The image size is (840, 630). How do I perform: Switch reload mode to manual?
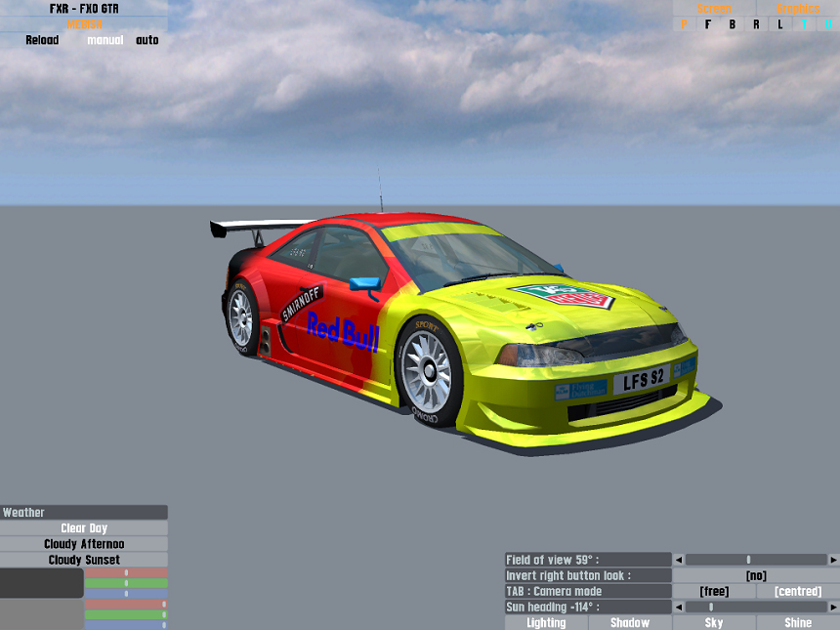[x=105, y=40]
